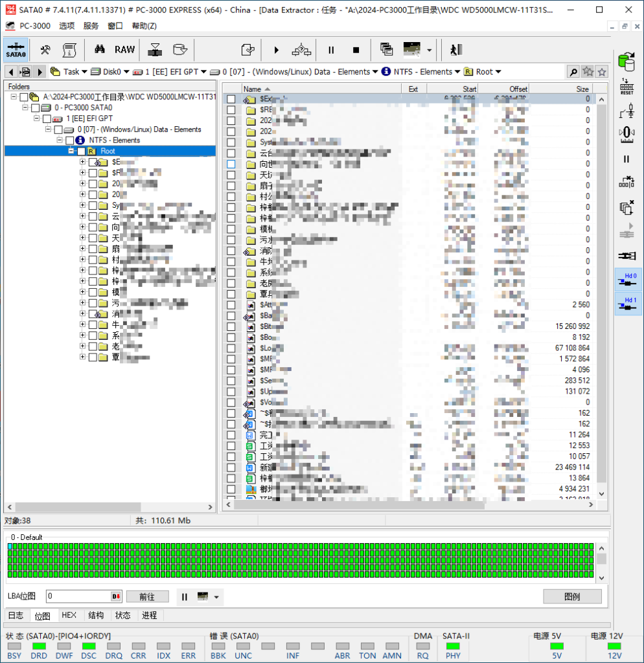Viewport: 644px width, 663px height.
Task: Click the 前往 button
Action: [x=147, y=596]
